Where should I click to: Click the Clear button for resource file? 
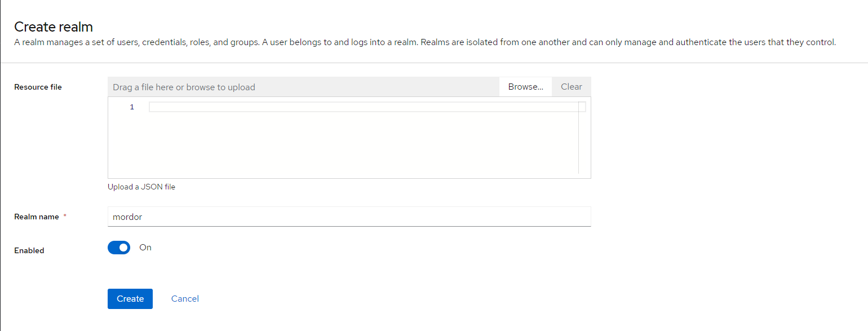571,87
